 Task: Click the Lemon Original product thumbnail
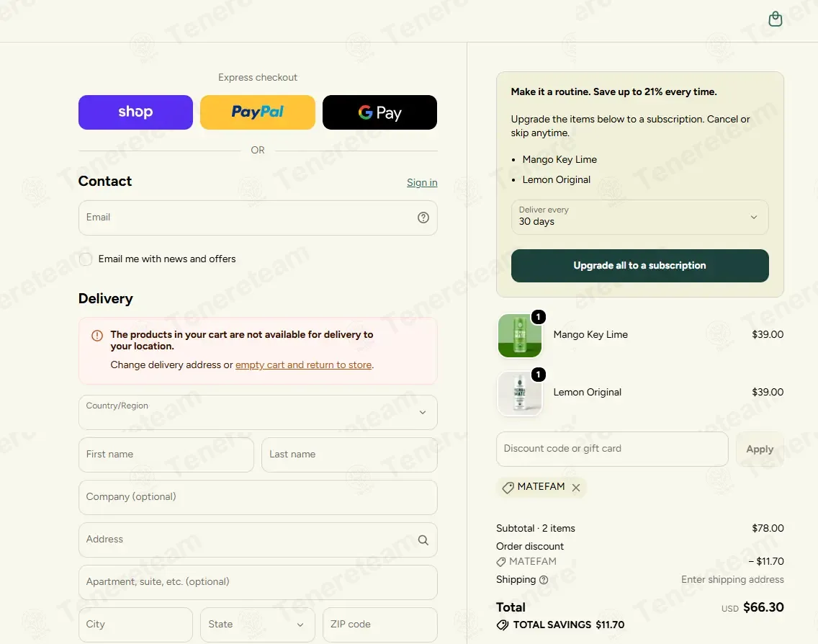520,393
